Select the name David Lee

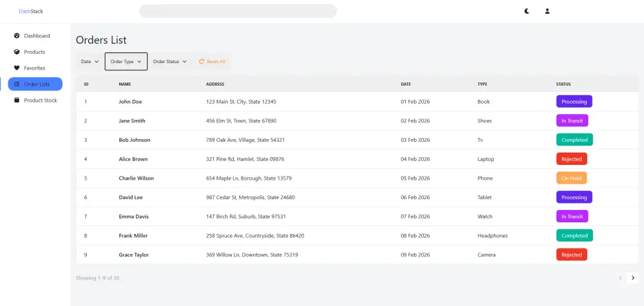[x=131, y=197]
